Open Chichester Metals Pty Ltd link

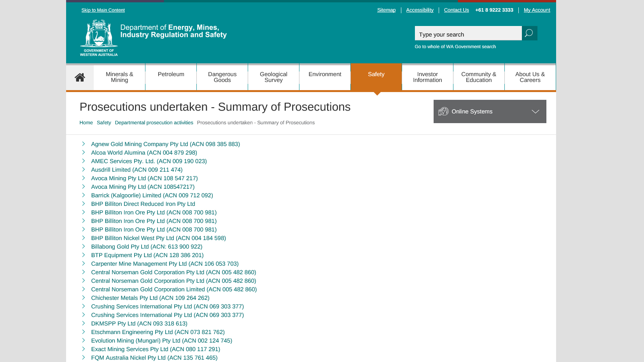150,298
